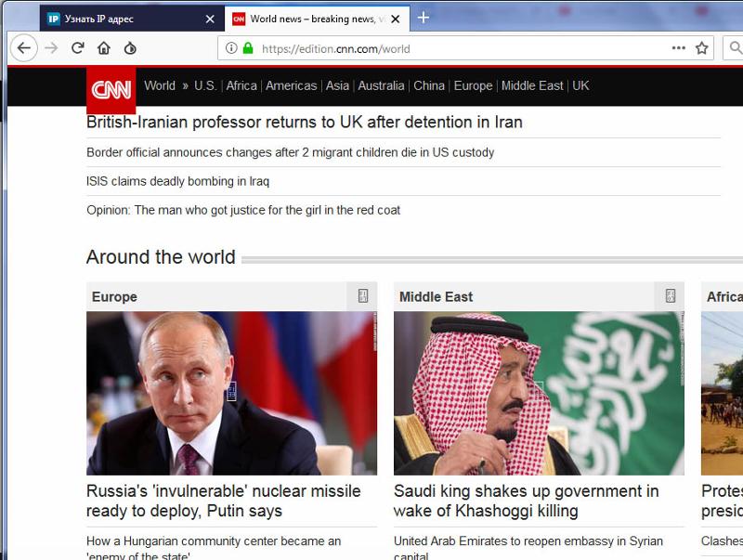Click the Europe section heading
Image resolution: width=743 pixels, height=560 pixels.
114,296
